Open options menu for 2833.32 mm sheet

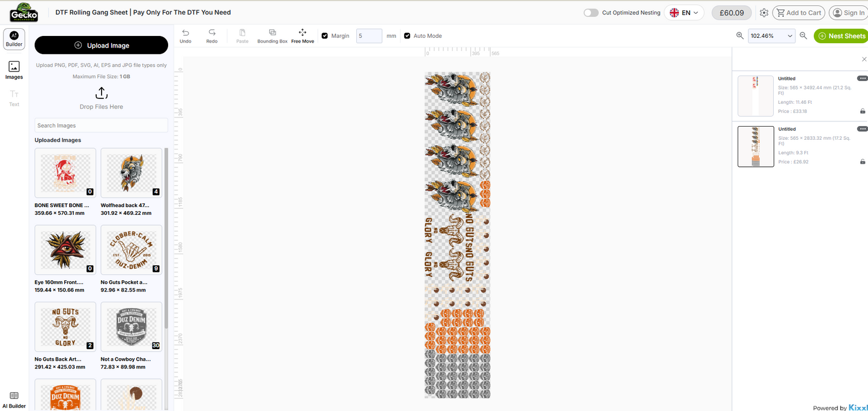pyautogui.click(x=863, y=129)
